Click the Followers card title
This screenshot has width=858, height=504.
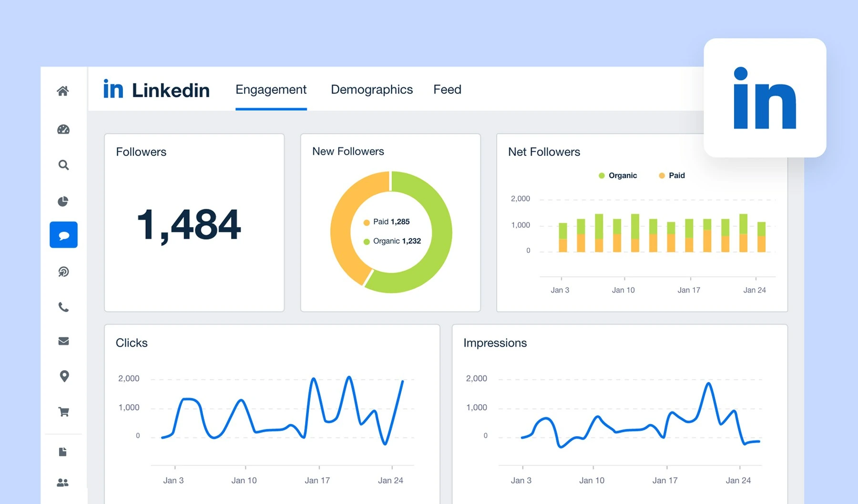[x=141, y=152]
